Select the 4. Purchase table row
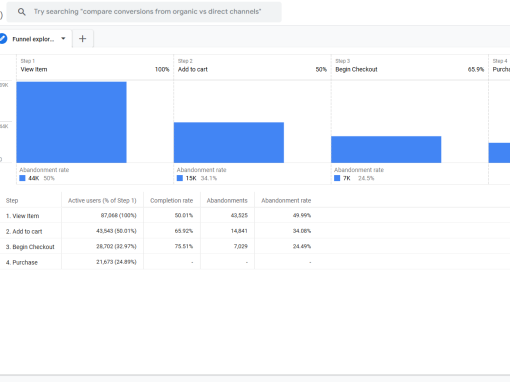Image resolution: width=510 pixels, height=382 pixels. point(255,262)
